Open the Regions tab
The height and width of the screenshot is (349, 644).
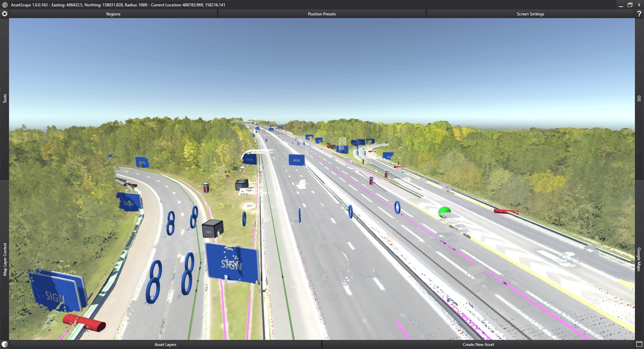pos(113,14)
